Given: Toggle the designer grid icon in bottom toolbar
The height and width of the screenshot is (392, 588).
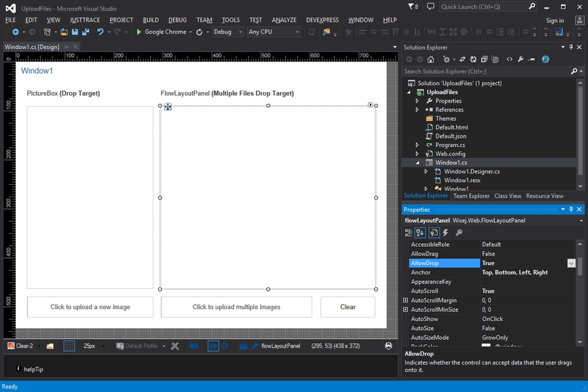Looking at the screenshot, I should pos(69,346).
